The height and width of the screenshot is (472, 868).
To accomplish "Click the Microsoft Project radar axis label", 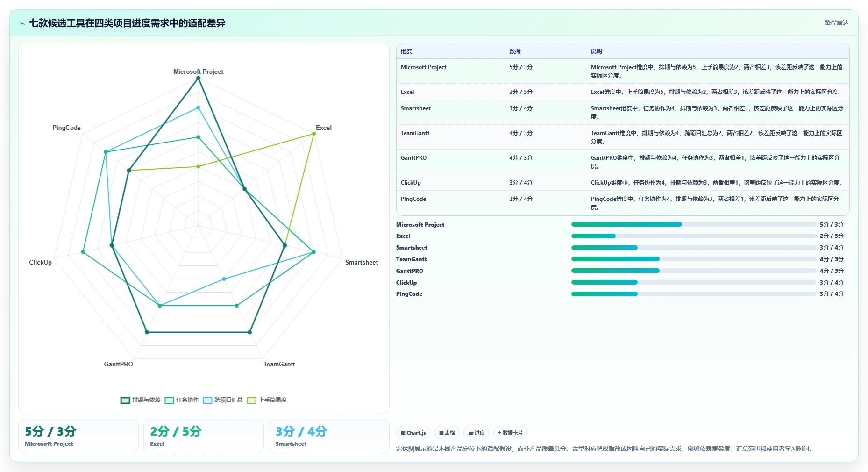I will click(198, 72).
